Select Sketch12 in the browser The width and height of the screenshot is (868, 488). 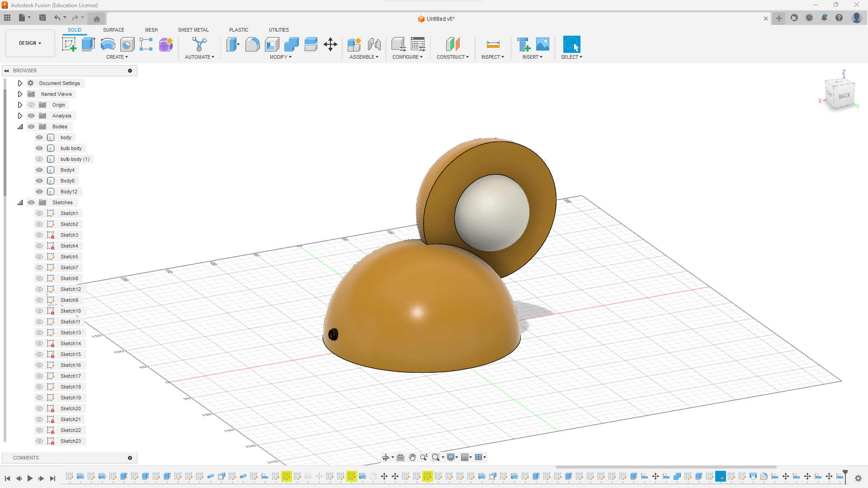[x=71, y=289]
